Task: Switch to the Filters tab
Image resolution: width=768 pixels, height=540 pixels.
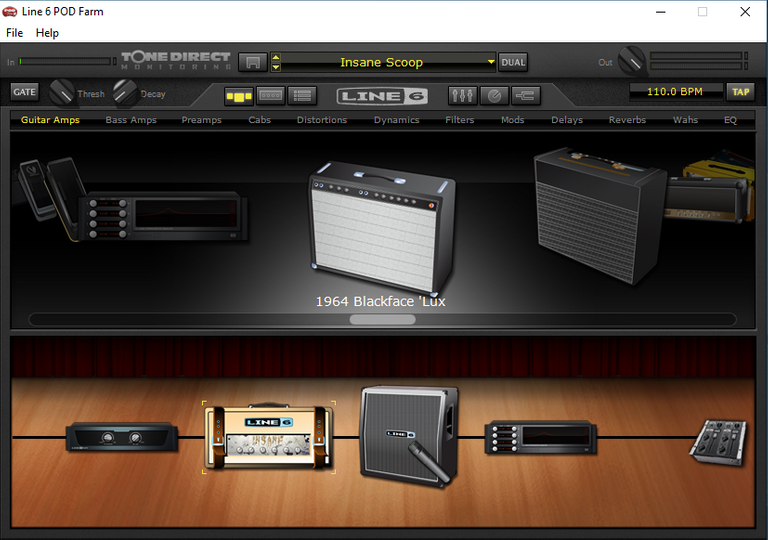Action: (x=459, y=120)
